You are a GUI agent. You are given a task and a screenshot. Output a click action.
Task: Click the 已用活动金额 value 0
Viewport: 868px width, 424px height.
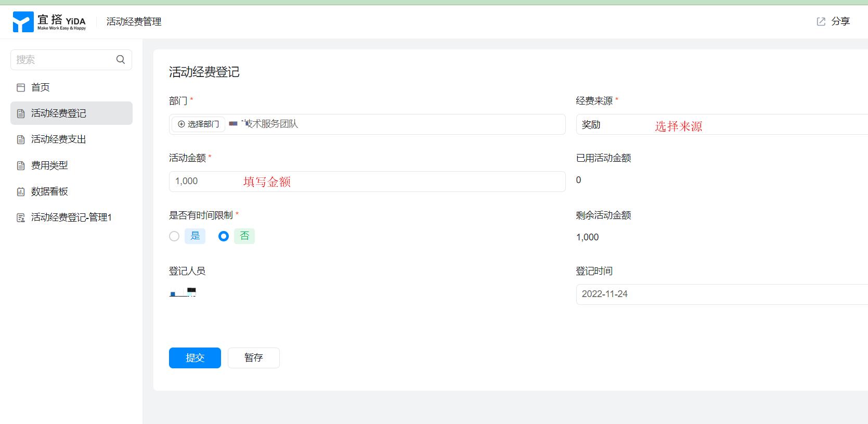(579, 180)
